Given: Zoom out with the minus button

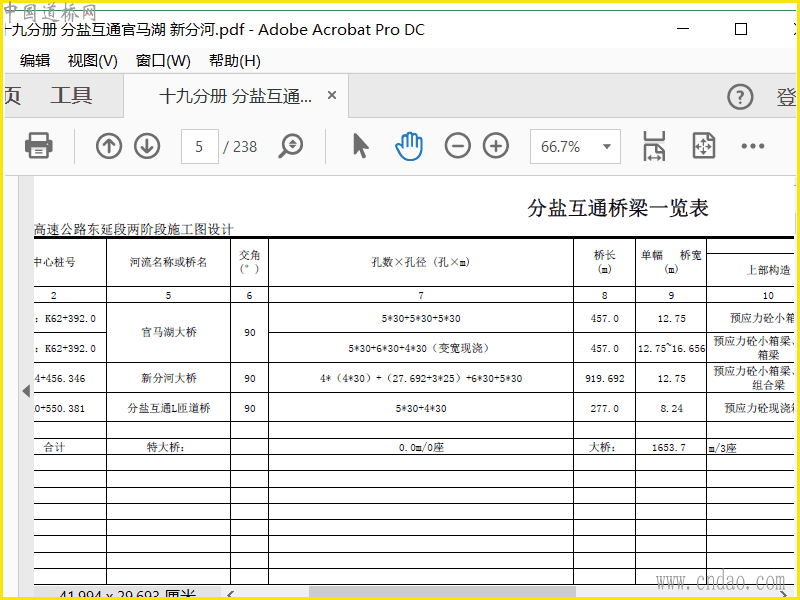Looking at the screenshot, I should coord(458,146).
